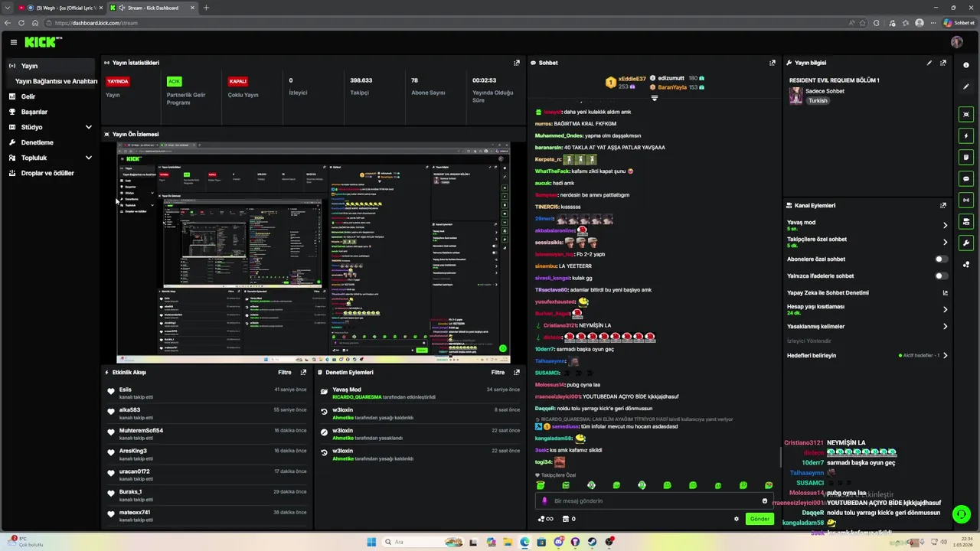The width and height of the screenshot is (980, 551).
Task: Pop out the Yayın İstatistikleri panel
Action: 516,63
